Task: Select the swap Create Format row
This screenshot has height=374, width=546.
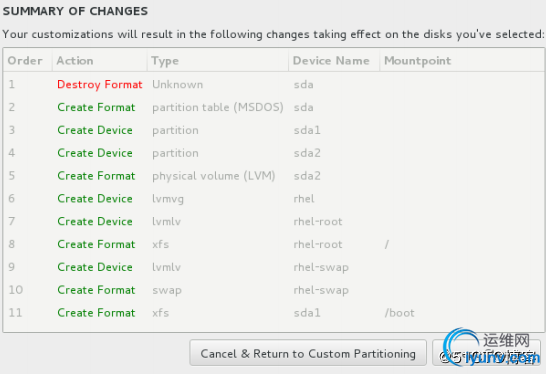Action: 273,290
